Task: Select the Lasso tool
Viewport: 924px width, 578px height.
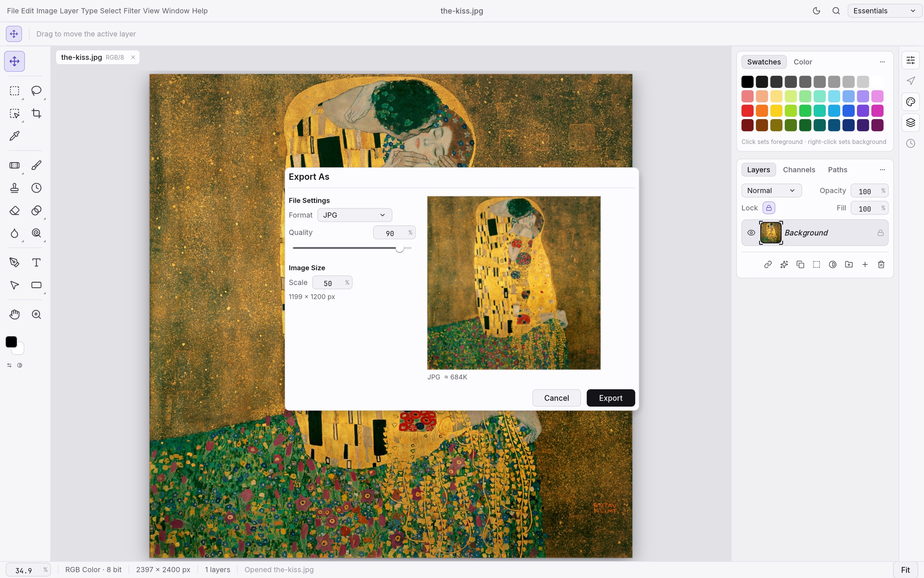Action: 36,91
